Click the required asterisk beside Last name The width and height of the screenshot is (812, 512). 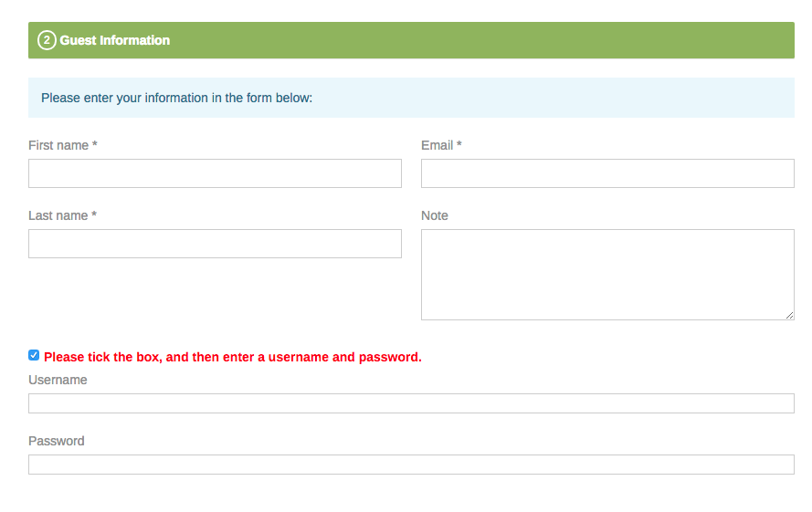(94, 214)
